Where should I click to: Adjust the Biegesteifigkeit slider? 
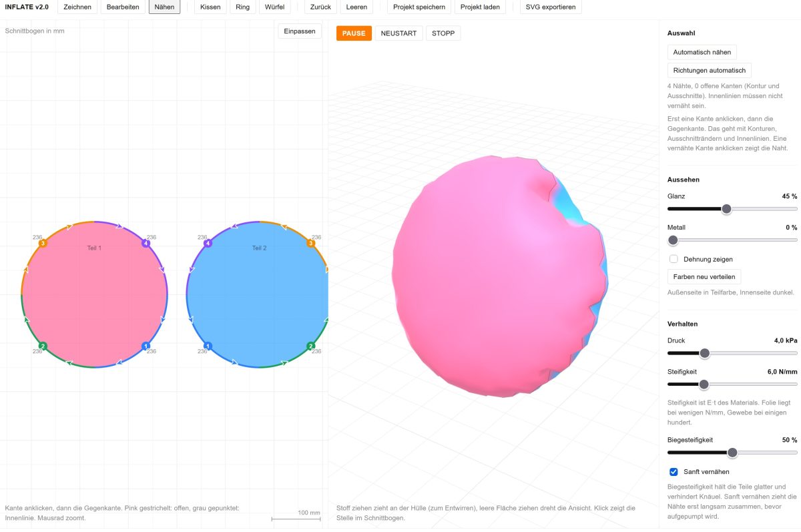click(732, 453)
